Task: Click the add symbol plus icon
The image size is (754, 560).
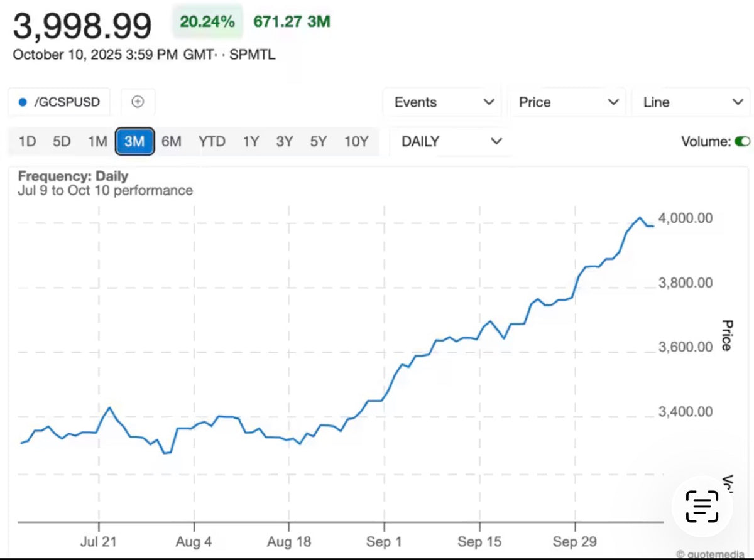Action: [138, 102]
